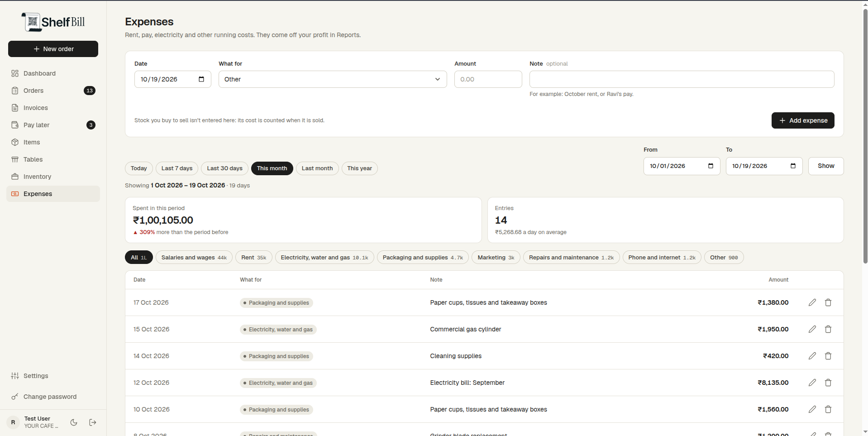868x436 pixels.
Task: Go to Orders in the sidebar
Action: click(x=53, y=91)
